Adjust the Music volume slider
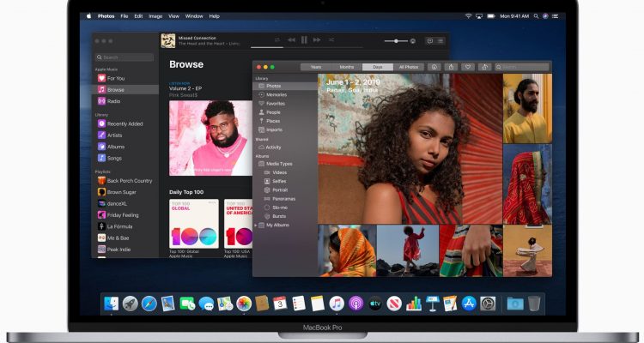644x343 pixels. click(397, 41)
